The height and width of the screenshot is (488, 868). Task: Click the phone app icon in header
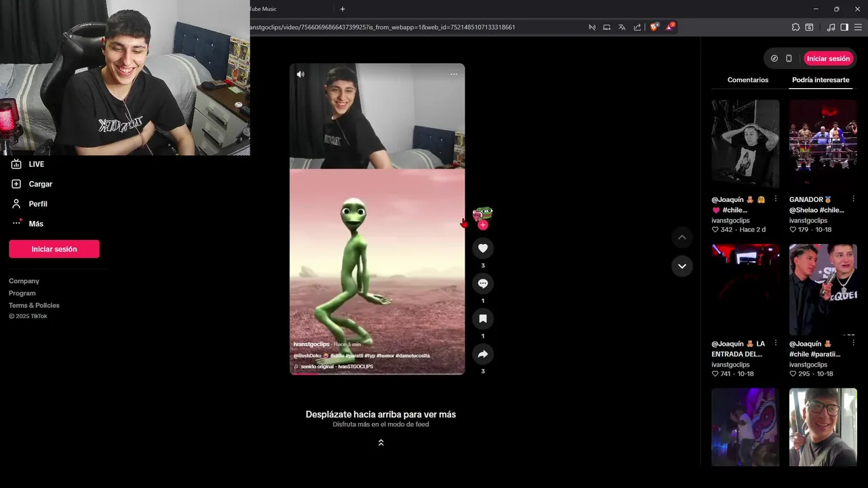click(789, 58)
